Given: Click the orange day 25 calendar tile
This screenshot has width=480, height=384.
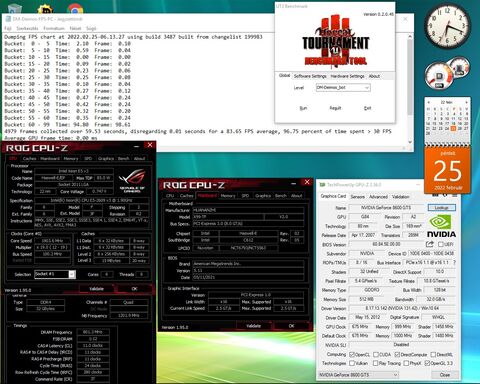Looking at the screenshot, I should [x=447, y=171].
